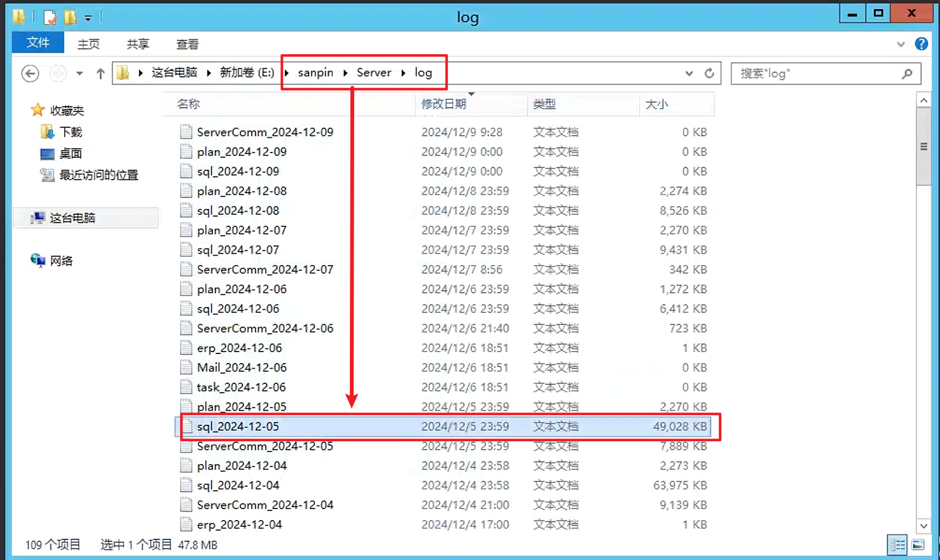Click the vertical scrollbar down arrow
This screenshot has height=560, width=940.
click(x=923, y=526)
